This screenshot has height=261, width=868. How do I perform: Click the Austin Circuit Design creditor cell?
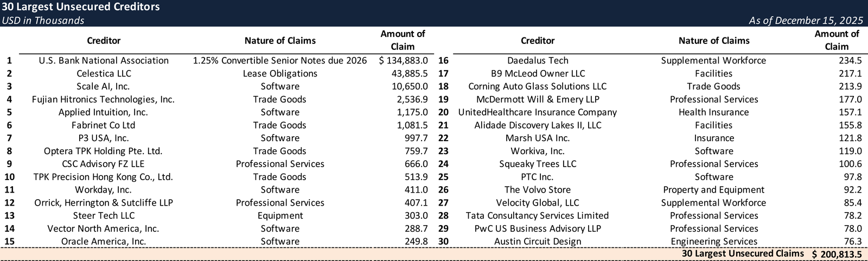coord(538,241)
